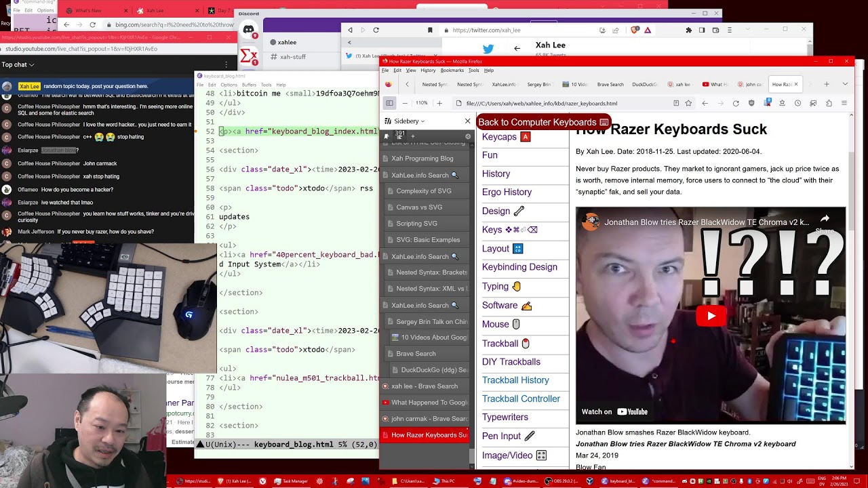Select john carmak Brave Search sidebar tab
The width and height of the screenshot is (868, 488).
[x=425, y=419]
